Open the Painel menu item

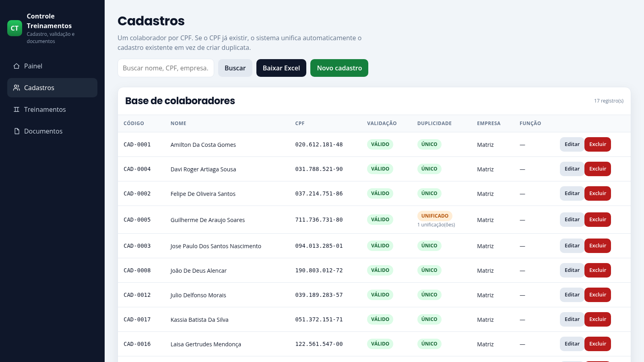coord(52,66)
